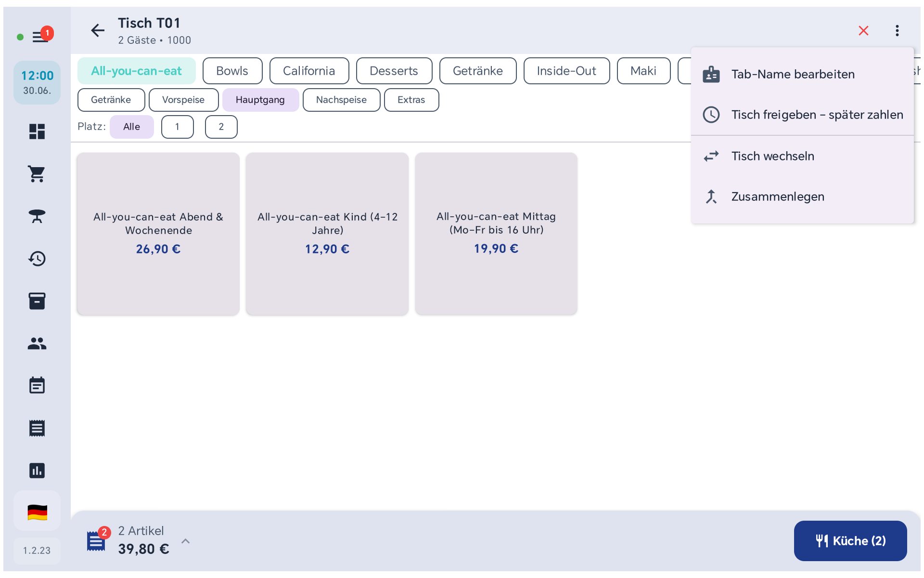Click the 39,80 € total amount
The height and width of the screenshot is (578, 924).
click(144, 549)
